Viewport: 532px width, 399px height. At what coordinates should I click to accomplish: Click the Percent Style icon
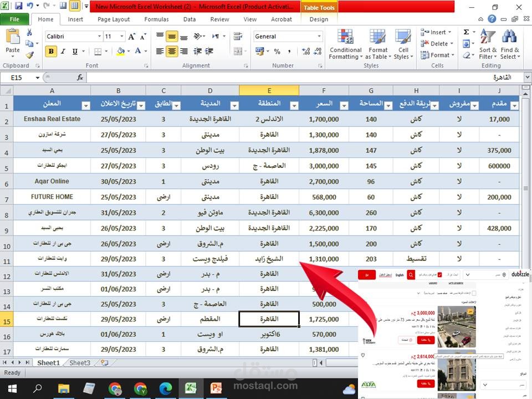(277, 51)
